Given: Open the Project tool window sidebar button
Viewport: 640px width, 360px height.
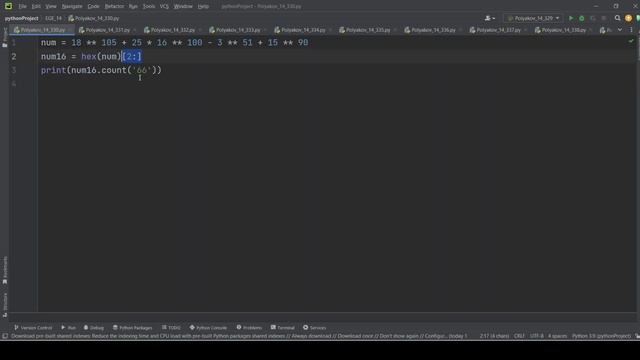Looking at the screenshot, I should coord(5,38).
